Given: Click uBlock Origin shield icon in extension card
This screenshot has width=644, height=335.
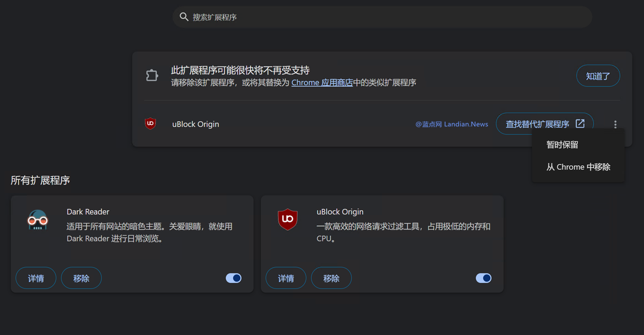Looking at the screenshot, I should coord(288,219).
